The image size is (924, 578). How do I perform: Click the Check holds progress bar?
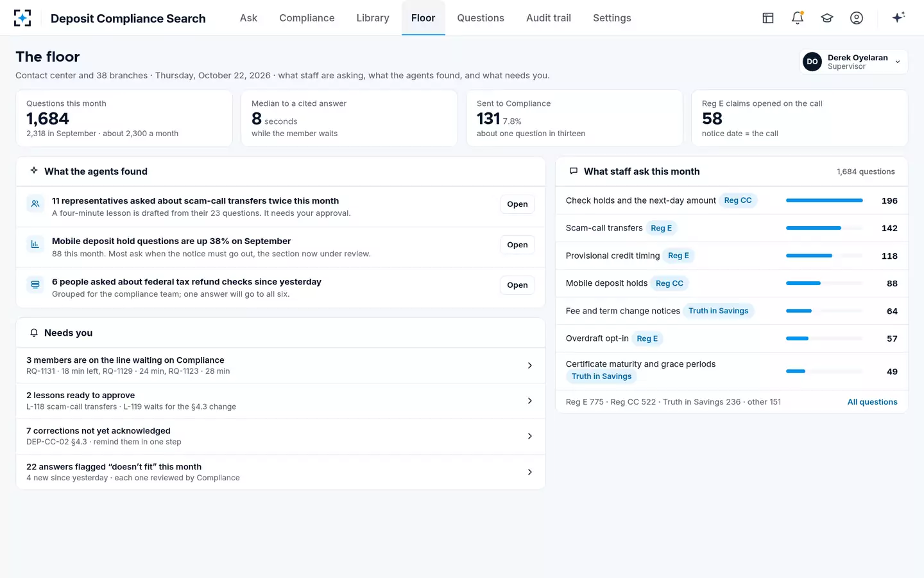(x=825, y=200)
